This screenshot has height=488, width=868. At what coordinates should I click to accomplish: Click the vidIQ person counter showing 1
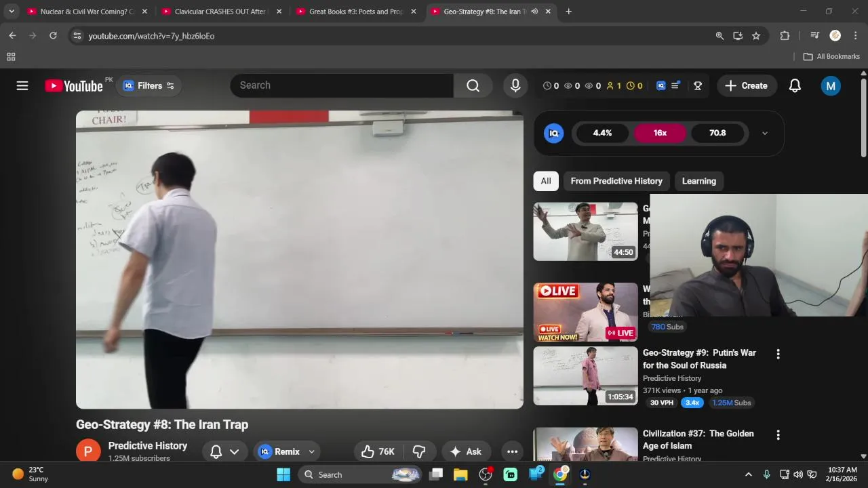(x=614, y=86)
